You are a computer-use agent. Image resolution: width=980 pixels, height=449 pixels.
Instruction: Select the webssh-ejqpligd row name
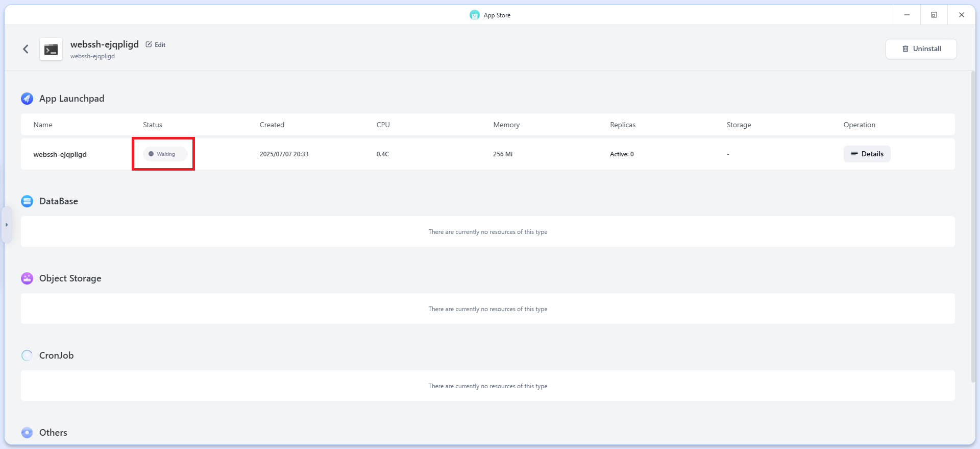[x=60, y=154]
